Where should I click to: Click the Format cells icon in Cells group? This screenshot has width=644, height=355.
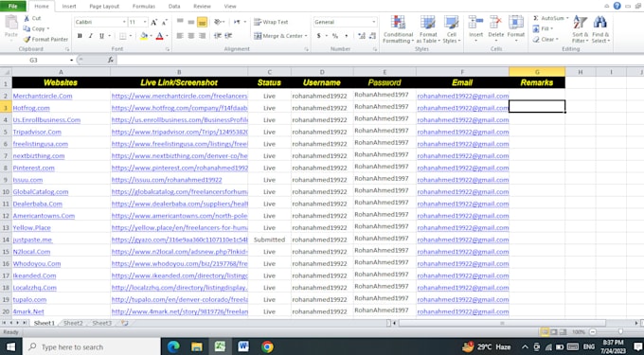516,23
